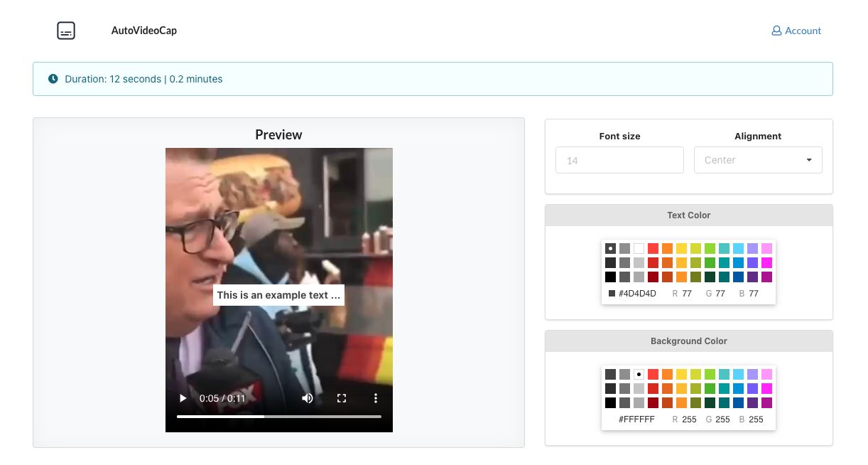Screen dimensions: 868x465
Task: Seek on the video progress bar
Action: (x=279, y=416)
